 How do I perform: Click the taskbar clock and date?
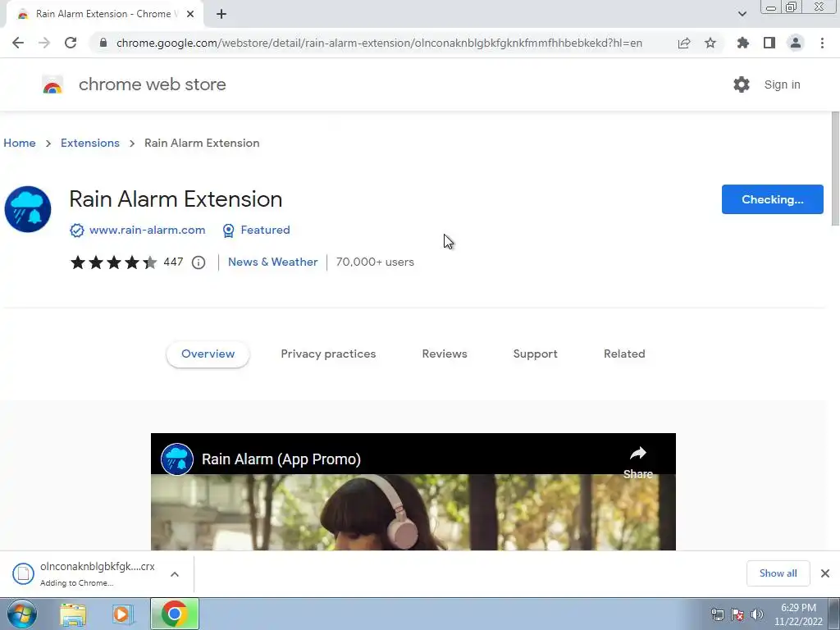pos(798,614)
